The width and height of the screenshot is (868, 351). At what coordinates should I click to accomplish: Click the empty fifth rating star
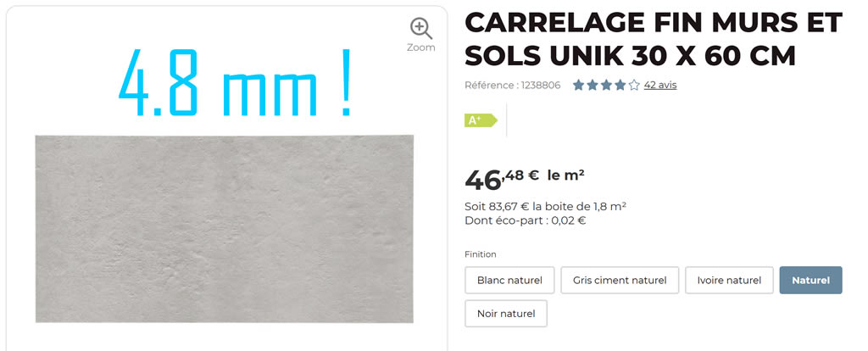(634, 85)
